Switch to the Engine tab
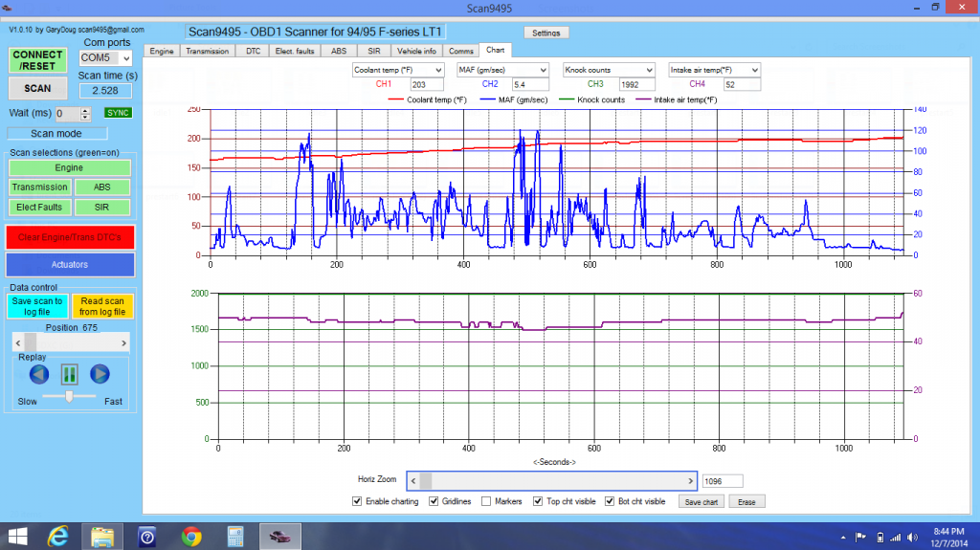This screenshot has height=550, width=980. [x=162, y=52]
